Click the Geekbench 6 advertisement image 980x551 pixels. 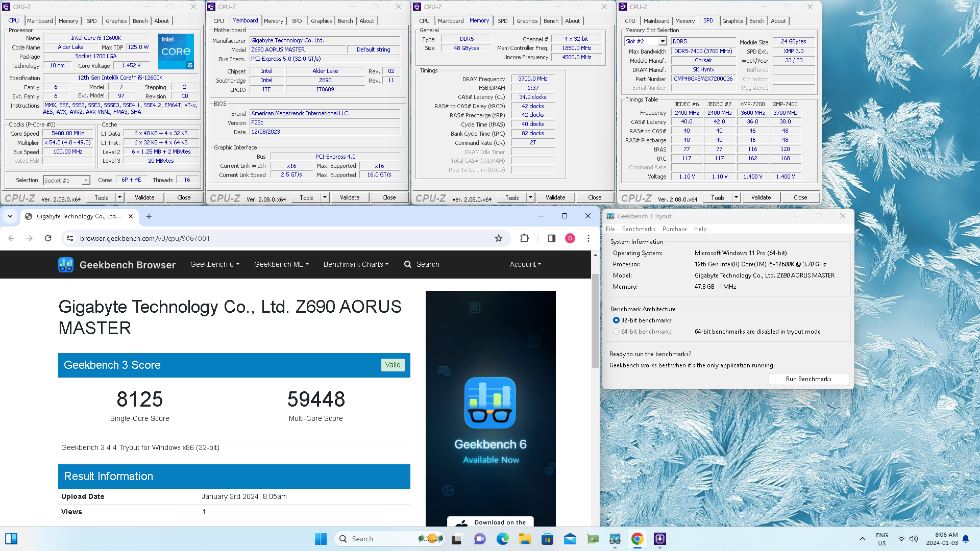coord(491,408)
